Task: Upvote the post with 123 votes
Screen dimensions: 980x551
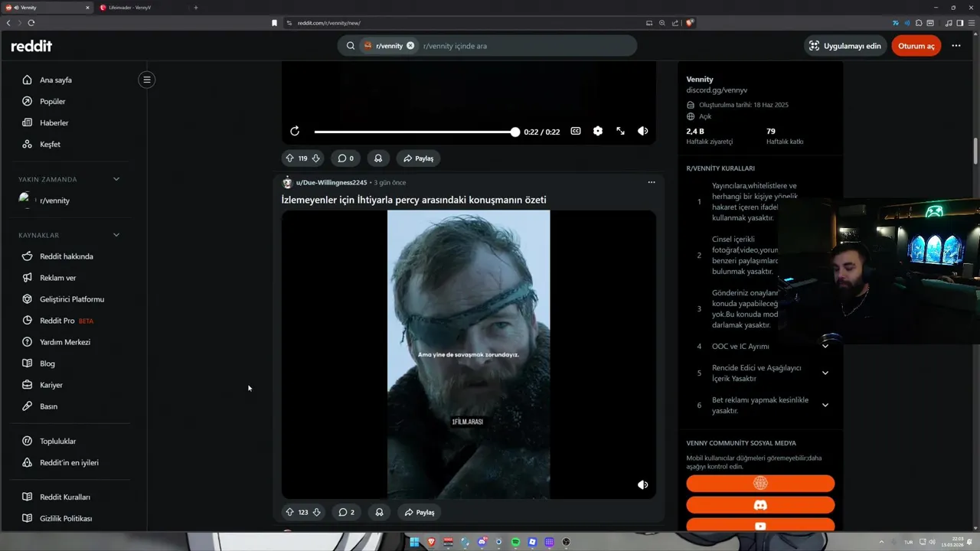Action: click(289, 512)
